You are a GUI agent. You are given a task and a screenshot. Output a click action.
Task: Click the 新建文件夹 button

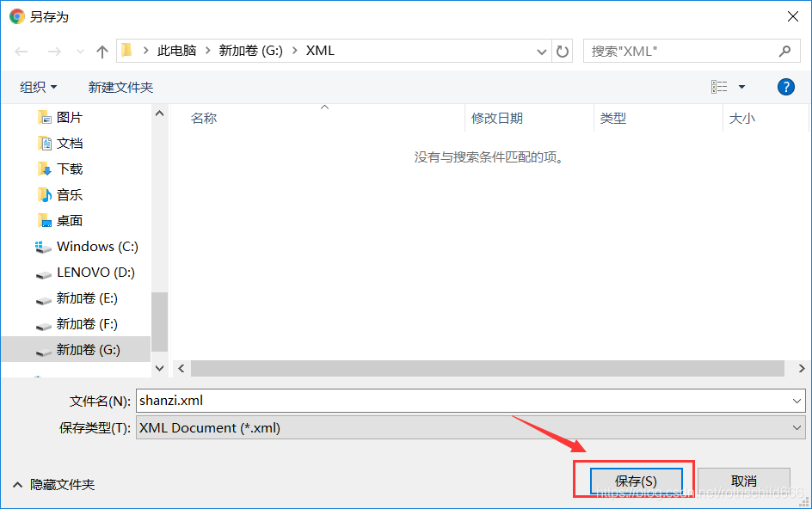pos(120,87)
